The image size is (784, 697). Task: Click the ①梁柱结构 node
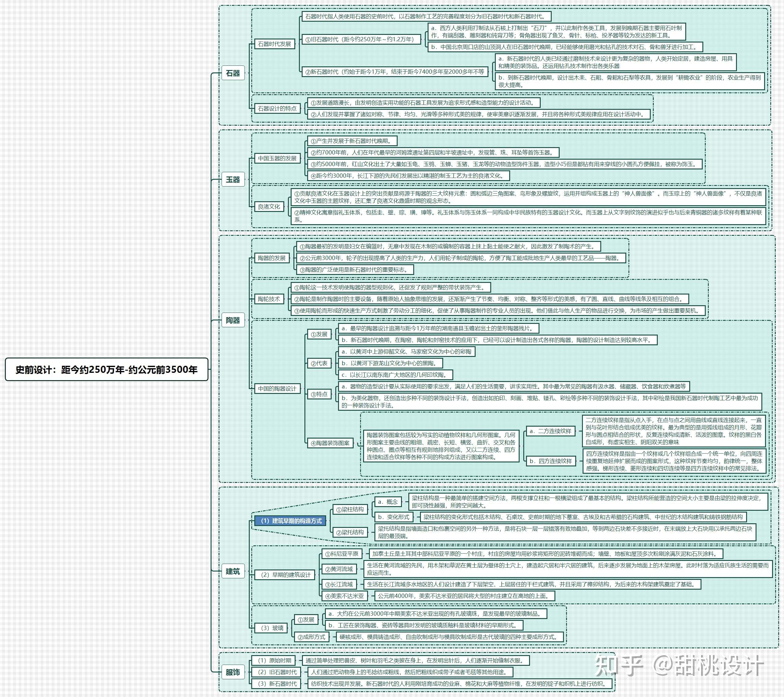point(350,509)
